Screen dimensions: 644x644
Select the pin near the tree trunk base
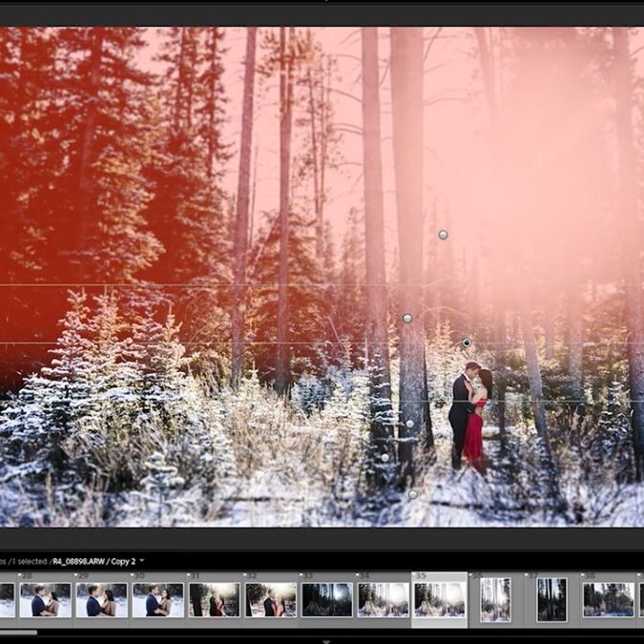(x=384, y=458)
